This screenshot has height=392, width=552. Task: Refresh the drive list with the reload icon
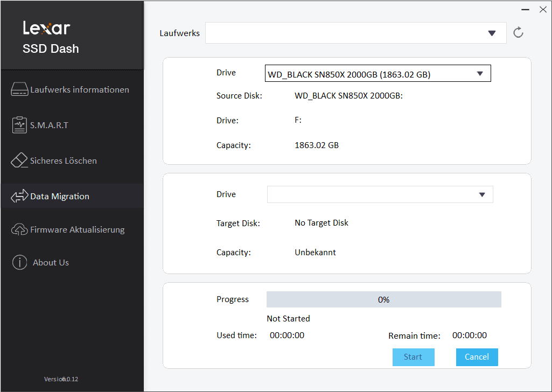tap(518, 33)
